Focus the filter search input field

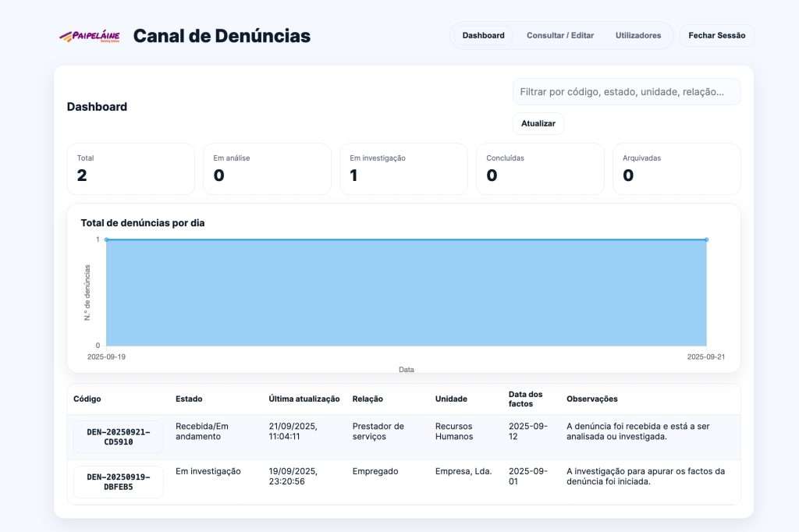[626, 92]
